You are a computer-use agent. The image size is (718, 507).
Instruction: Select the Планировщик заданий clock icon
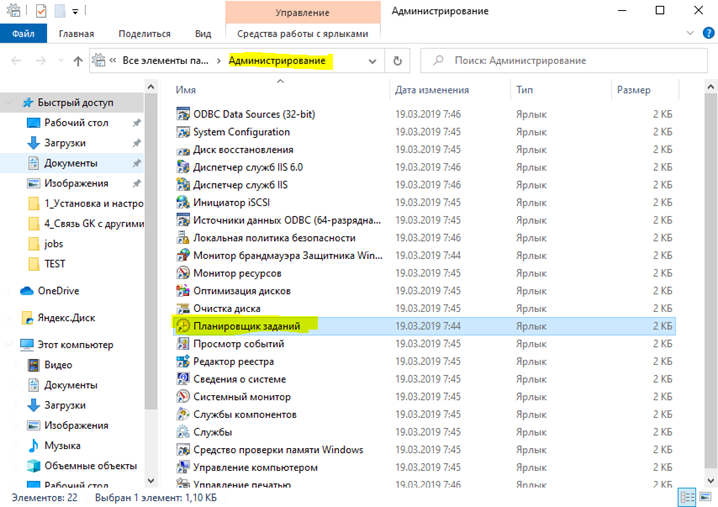(x=183, y=326)
